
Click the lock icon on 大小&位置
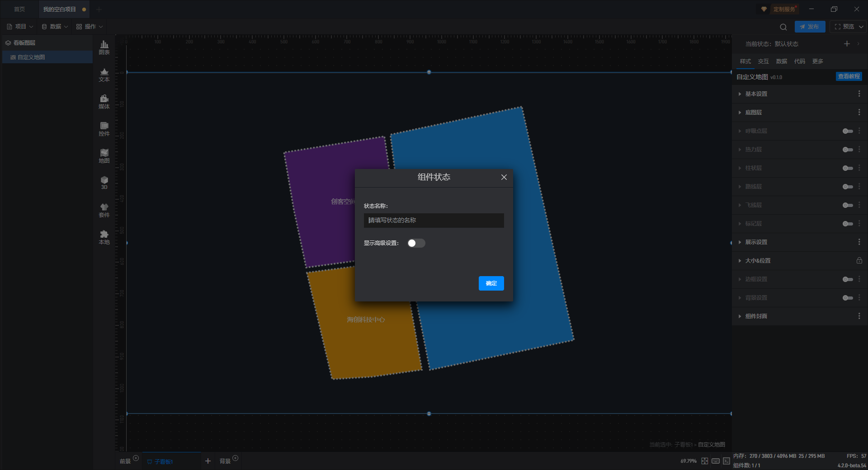click(x=859, y=260)
